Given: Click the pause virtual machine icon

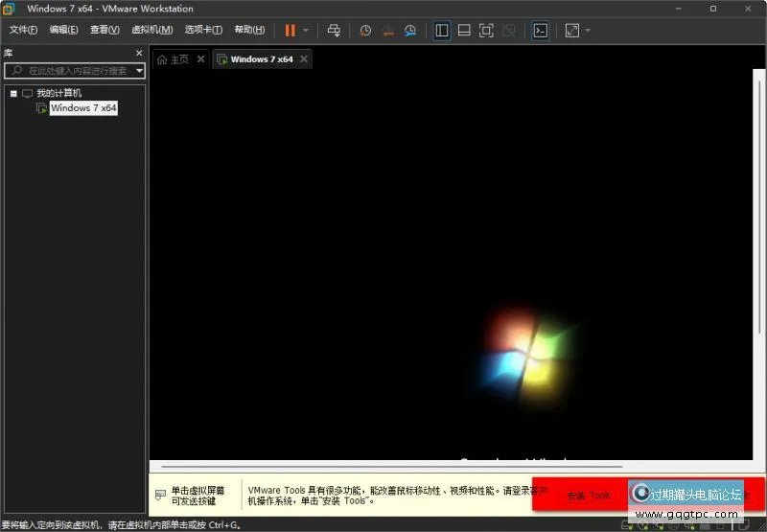Looking at the screenshot, I should [290, 31].
